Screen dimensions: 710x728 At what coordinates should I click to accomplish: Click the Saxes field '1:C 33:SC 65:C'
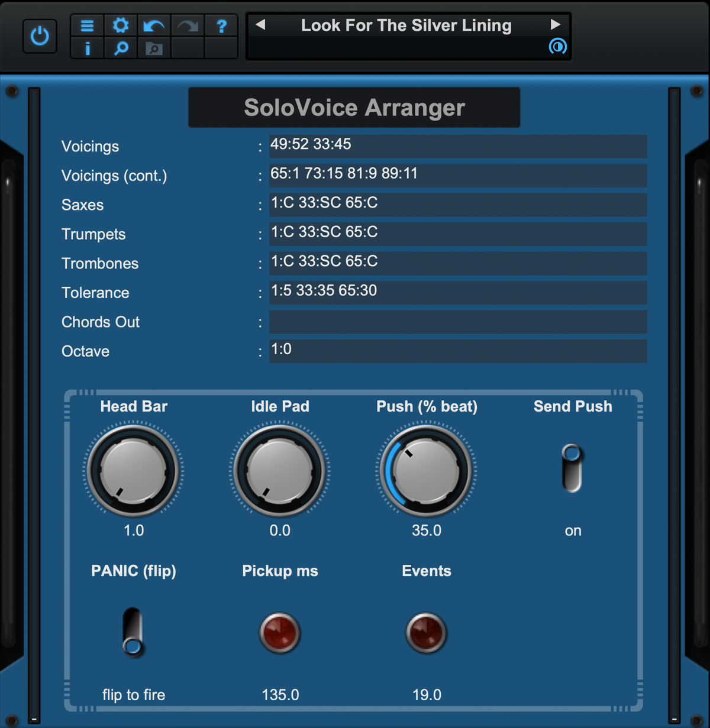(458, 205)
